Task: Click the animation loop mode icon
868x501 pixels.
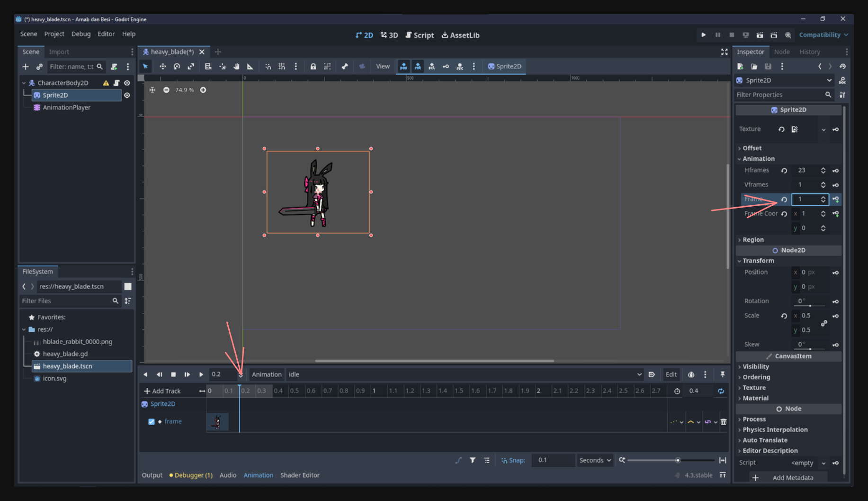Action: [x=720, y=391]
